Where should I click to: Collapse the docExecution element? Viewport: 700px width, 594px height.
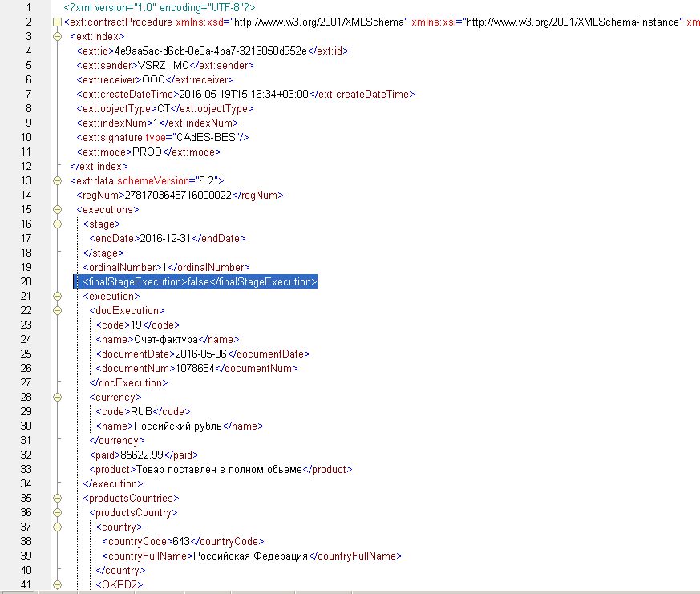pyautogui.click(x=57, y=310)
